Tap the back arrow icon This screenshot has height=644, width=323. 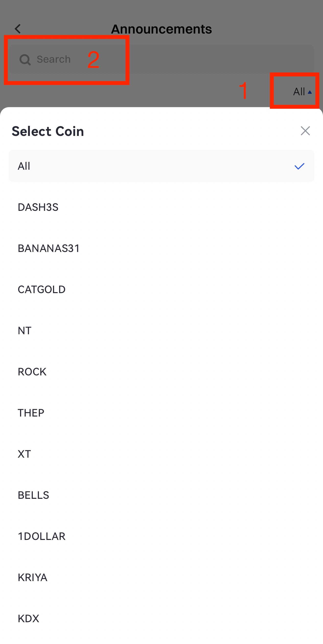17,29
